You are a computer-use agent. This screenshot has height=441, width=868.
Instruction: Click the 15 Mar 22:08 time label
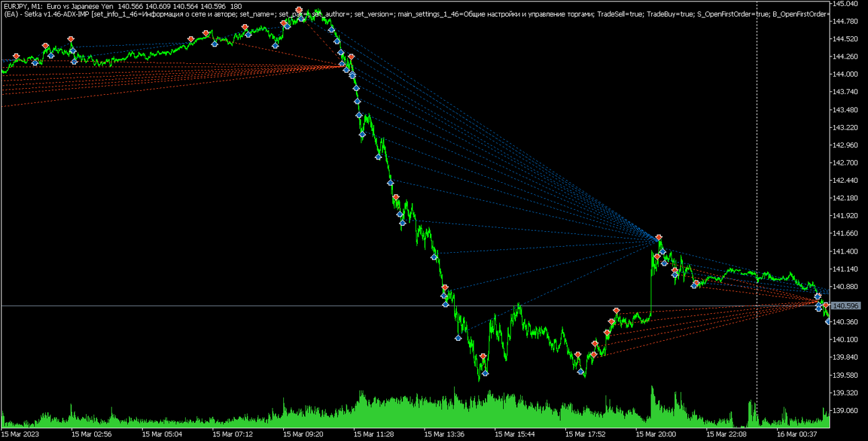point(727,434)
